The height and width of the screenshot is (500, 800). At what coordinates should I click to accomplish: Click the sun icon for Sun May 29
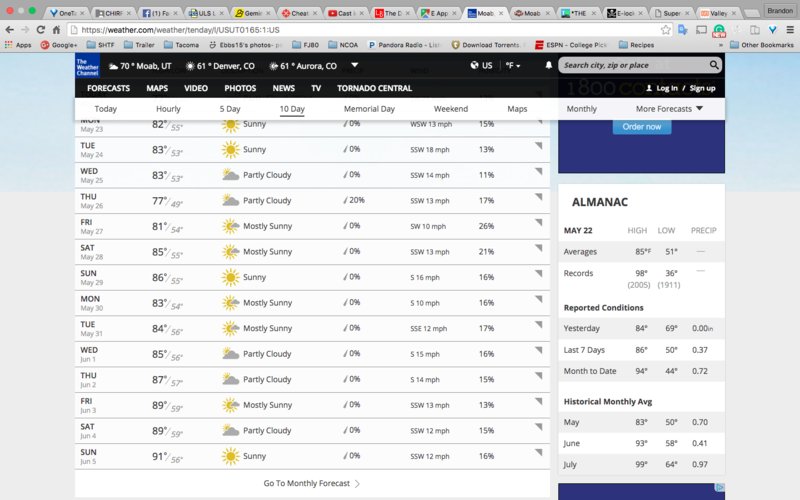coord(231,278)
